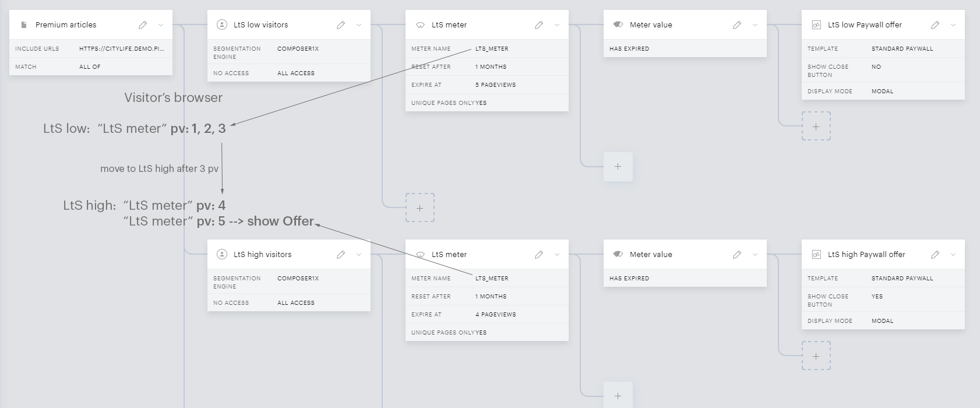Edit the lower LtS meter card
Screen dimensions: 980x408
point(539,255)
